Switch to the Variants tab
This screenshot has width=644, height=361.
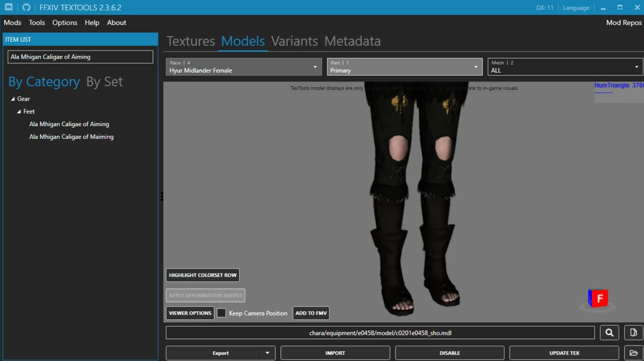tap(295, 41)
